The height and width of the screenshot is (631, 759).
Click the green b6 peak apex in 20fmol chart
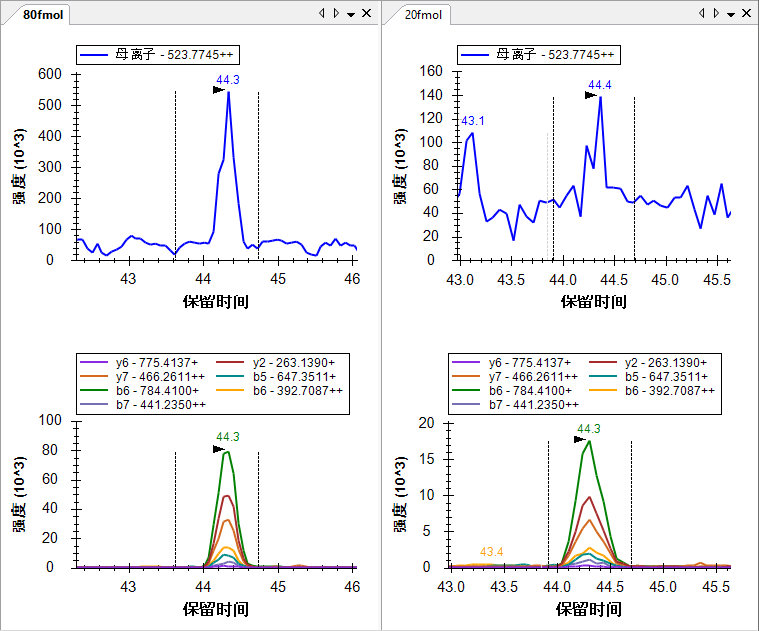[x=589, y=441]
